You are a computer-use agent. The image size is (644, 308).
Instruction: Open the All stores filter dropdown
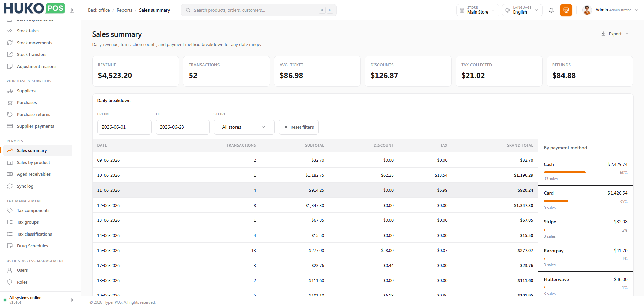(x=244, y=127)
